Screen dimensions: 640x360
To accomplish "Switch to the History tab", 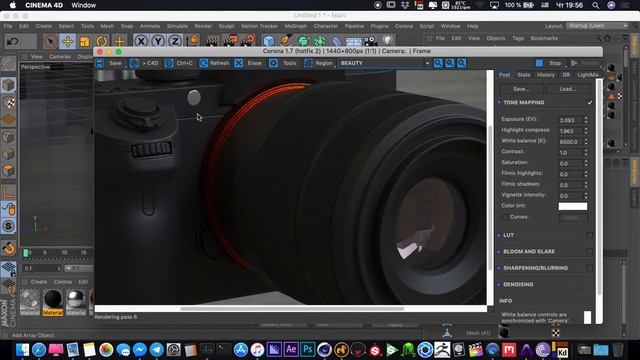I will tap(546, 75).
